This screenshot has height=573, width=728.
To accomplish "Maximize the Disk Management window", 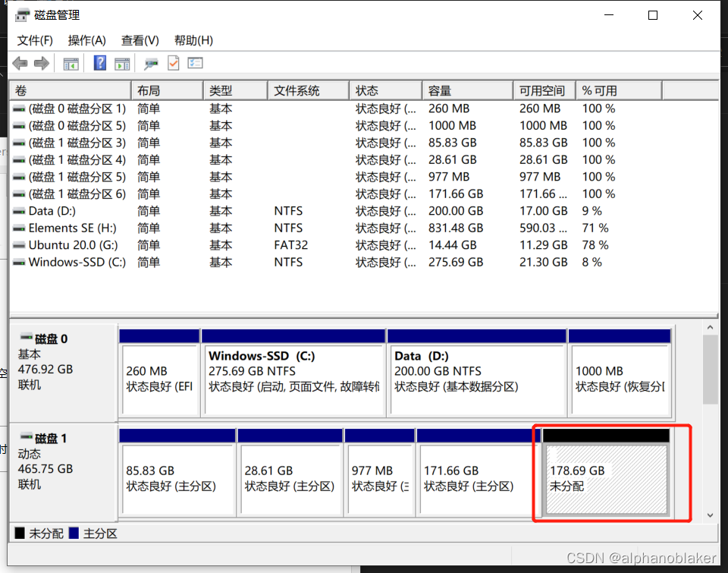I will point(653,15).
